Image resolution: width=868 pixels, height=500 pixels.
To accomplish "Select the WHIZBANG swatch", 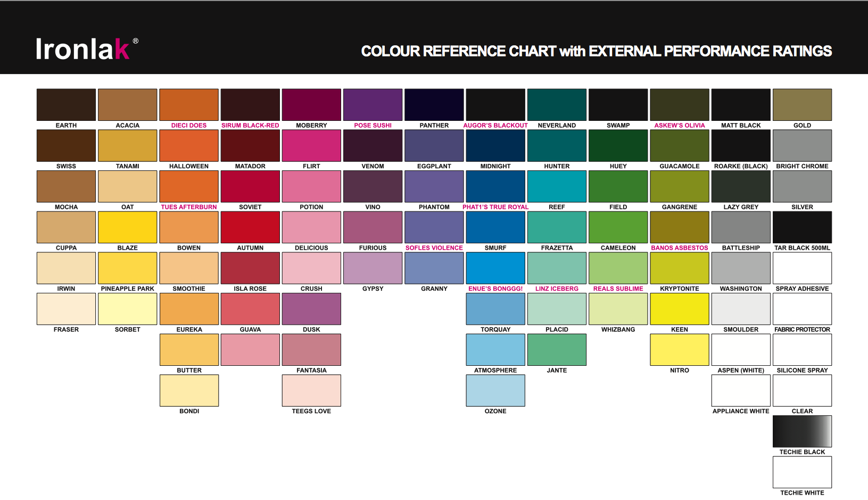I will coord(618,309).
